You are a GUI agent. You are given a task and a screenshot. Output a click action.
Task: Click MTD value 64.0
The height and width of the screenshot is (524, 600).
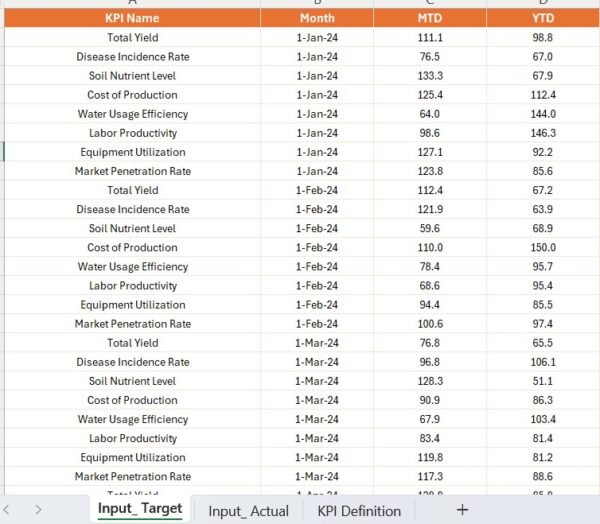430,114
